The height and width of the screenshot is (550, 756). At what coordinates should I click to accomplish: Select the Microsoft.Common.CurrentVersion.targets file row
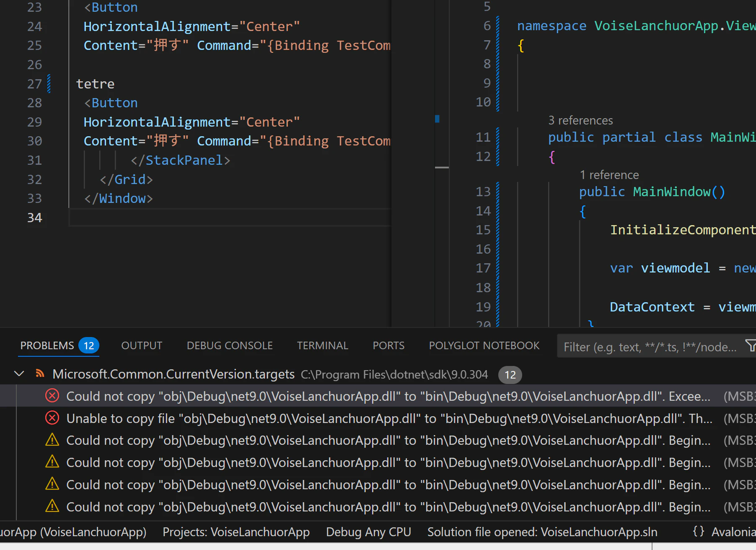click(378, 374)
